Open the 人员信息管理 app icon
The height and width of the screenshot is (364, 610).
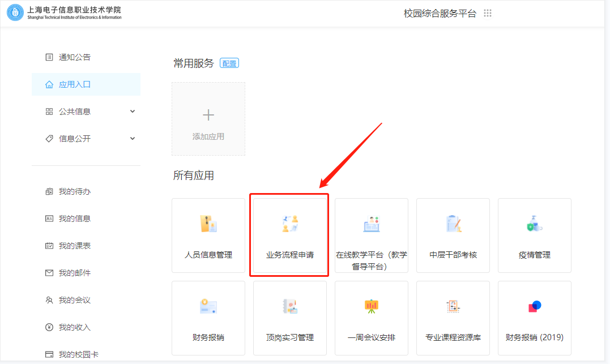click(x=208, y=224)
